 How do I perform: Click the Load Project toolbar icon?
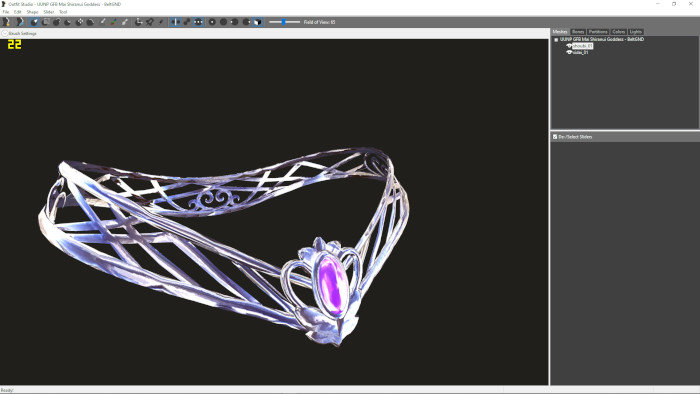20,22
